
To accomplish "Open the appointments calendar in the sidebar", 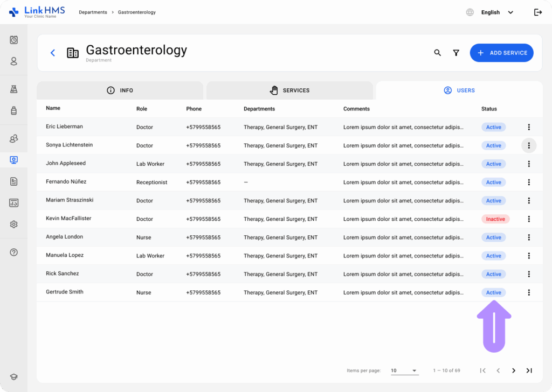I will (x=13, y=39).
